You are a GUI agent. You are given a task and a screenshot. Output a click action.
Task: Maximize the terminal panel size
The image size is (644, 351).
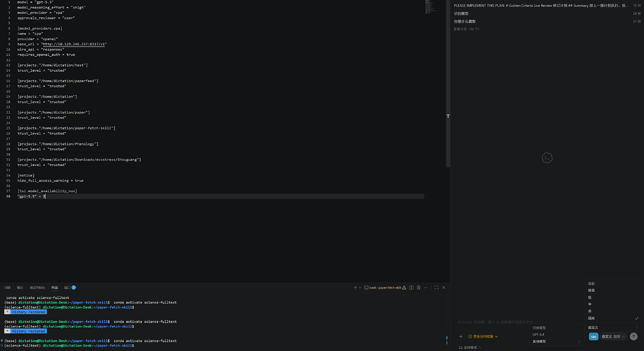click(437, 287)
